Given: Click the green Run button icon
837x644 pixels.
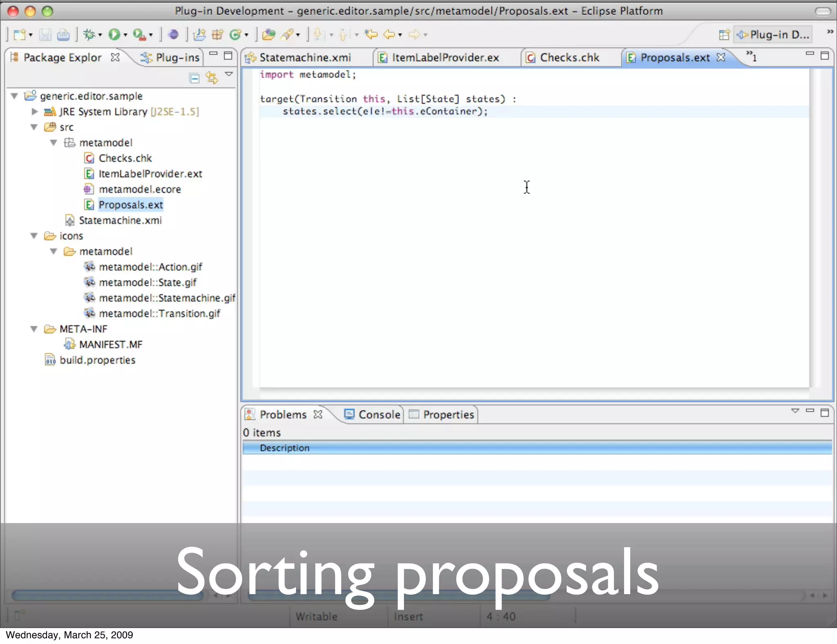Looking at the screenshot, I should click(114, 35).
